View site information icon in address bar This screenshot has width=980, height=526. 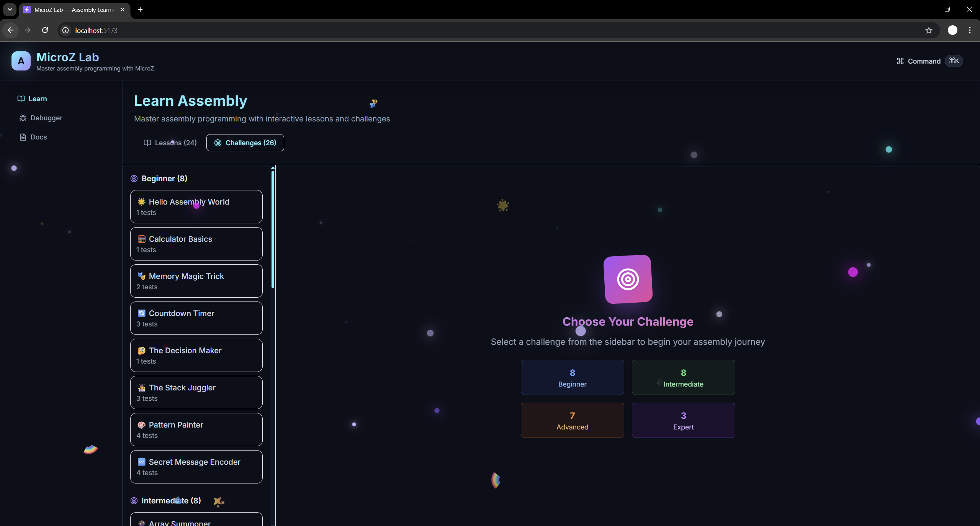coord(66,30)
